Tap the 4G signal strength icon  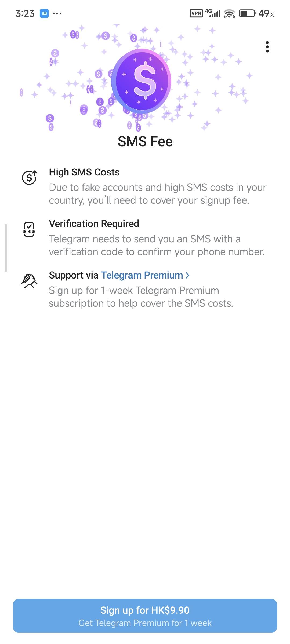(x=213, y=13)
